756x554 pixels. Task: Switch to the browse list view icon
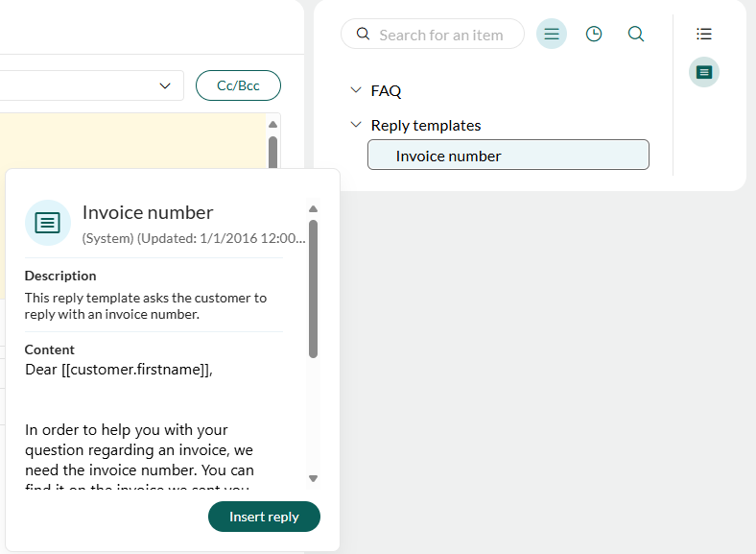pos(552,35)
